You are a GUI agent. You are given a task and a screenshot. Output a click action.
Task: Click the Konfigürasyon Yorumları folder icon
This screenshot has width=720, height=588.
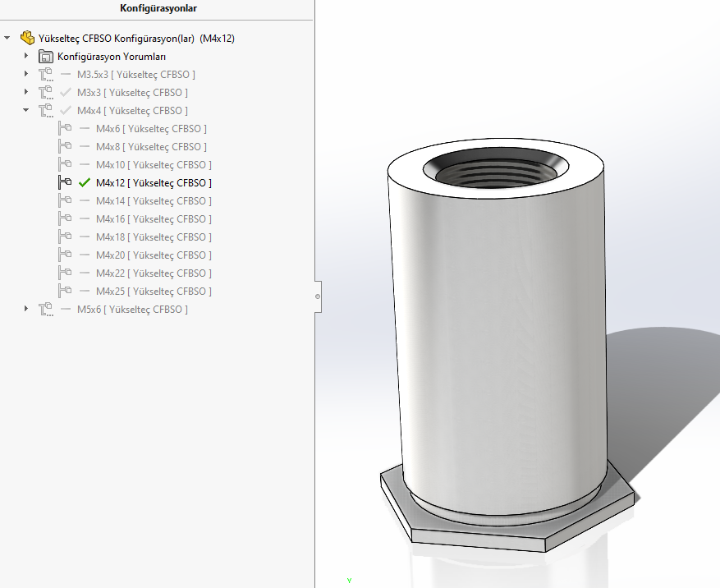46,57
